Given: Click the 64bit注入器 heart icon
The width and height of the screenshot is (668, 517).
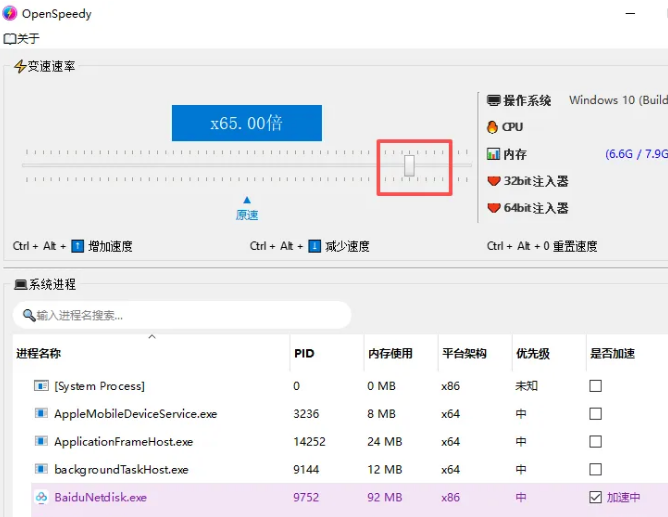Looking at the screenshot, I should (x=493, y=208).
